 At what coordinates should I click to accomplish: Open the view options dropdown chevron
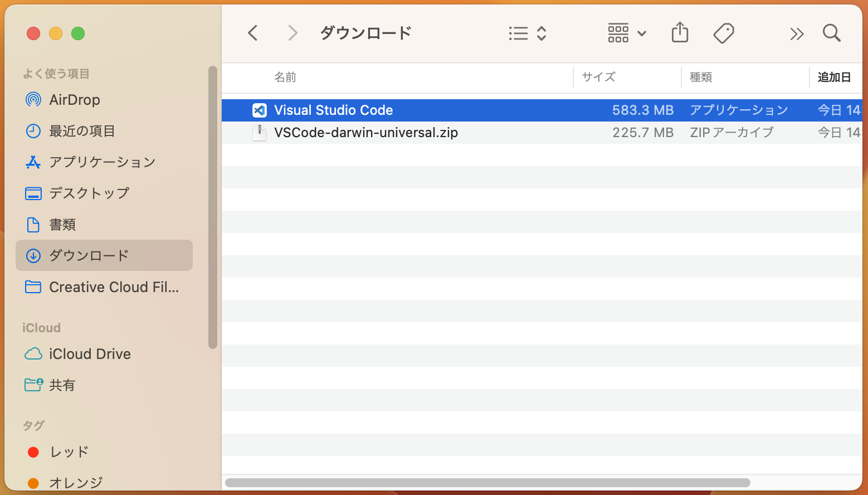pos(542,33)
